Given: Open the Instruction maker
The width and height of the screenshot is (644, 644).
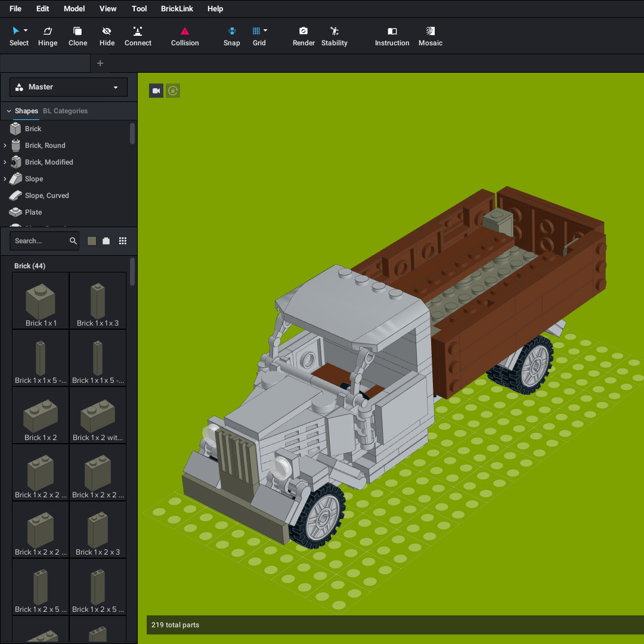Looking at the screenshot, I should 392,36.
